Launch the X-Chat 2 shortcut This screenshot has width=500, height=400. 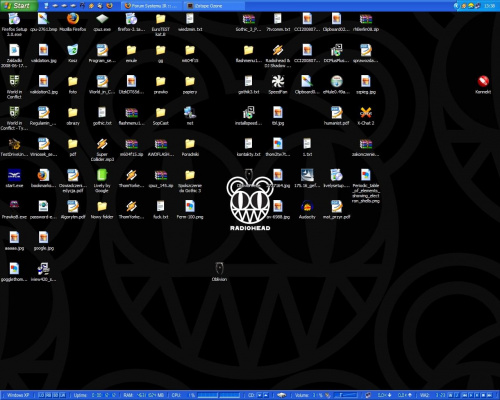tap(366, 116)
